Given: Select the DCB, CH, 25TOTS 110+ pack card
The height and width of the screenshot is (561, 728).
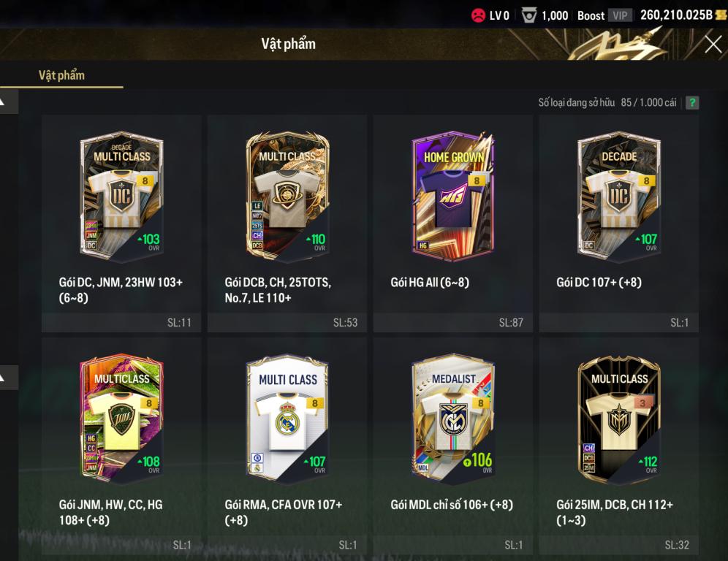Looking at the screenshot, I should (287, 224).
